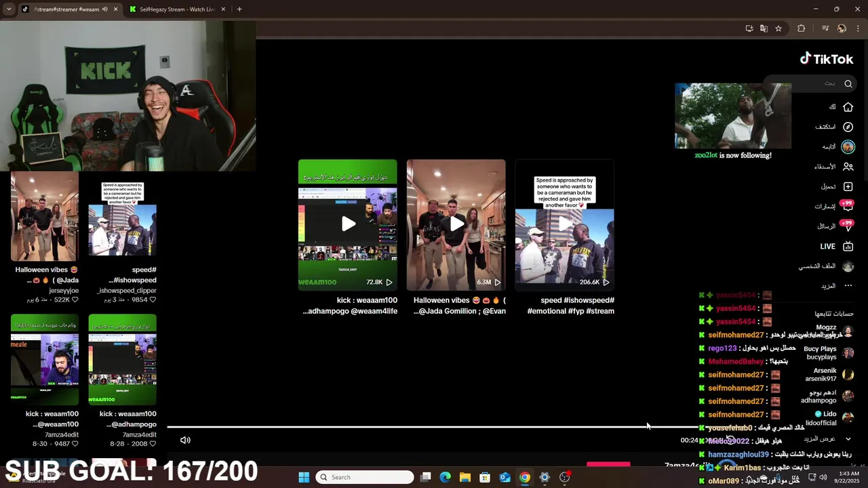
Task: Open the Activity notifications icon with +99 badge
Action: click(x=847, y=206)
